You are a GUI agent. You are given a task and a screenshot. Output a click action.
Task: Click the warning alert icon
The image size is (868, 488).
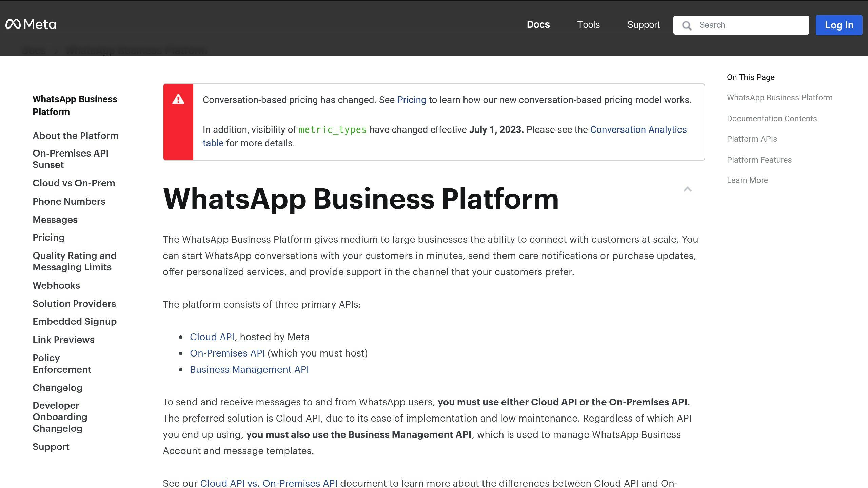click(x=178, y=99)
